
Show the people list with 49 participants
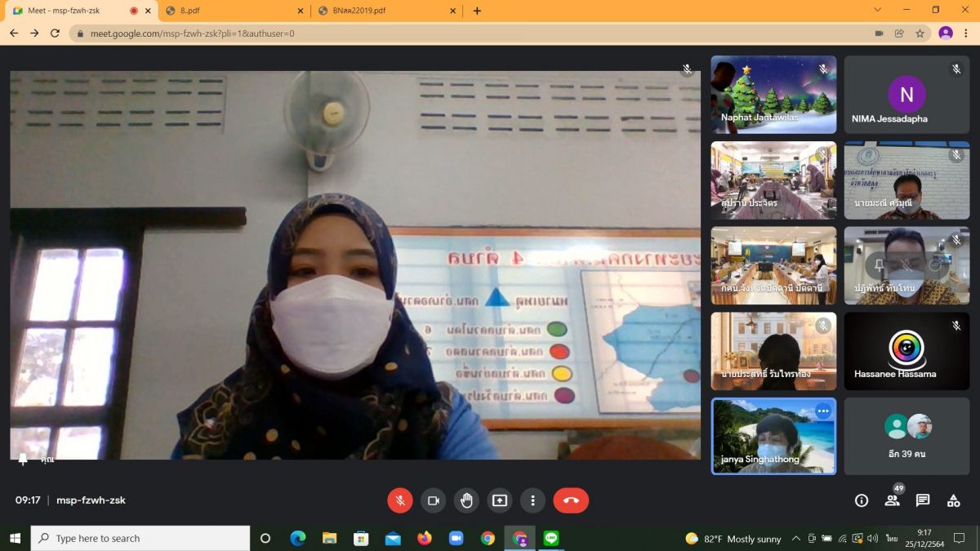pyautogui.click(x=892, y=500)
